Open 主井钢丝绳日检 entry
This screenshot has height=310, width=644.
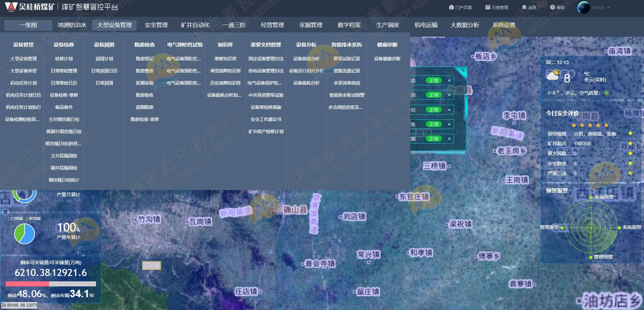[64, 119]
